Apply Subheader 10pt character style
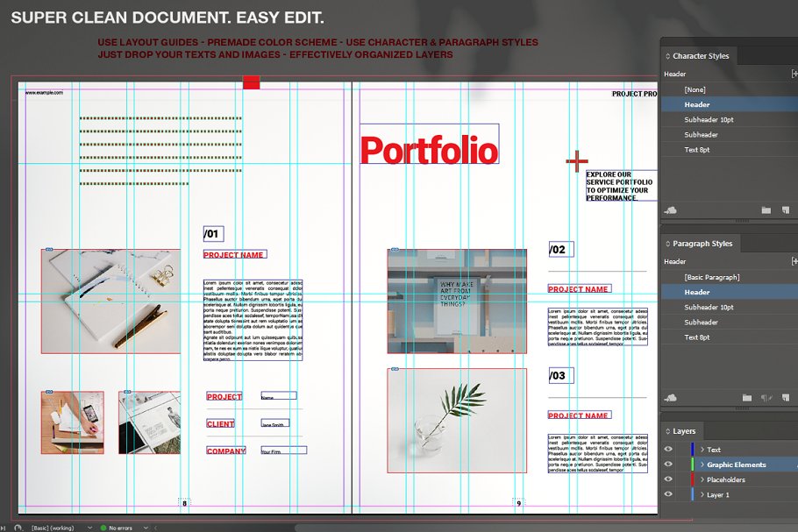The width and height of the screenshot is (798, 532). click(x=709, y=120)
